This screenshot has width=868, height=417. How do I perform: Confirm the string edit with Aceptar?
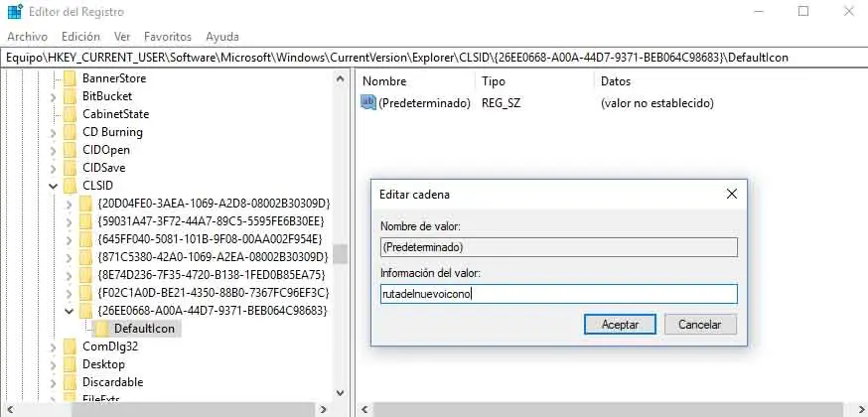620,325
